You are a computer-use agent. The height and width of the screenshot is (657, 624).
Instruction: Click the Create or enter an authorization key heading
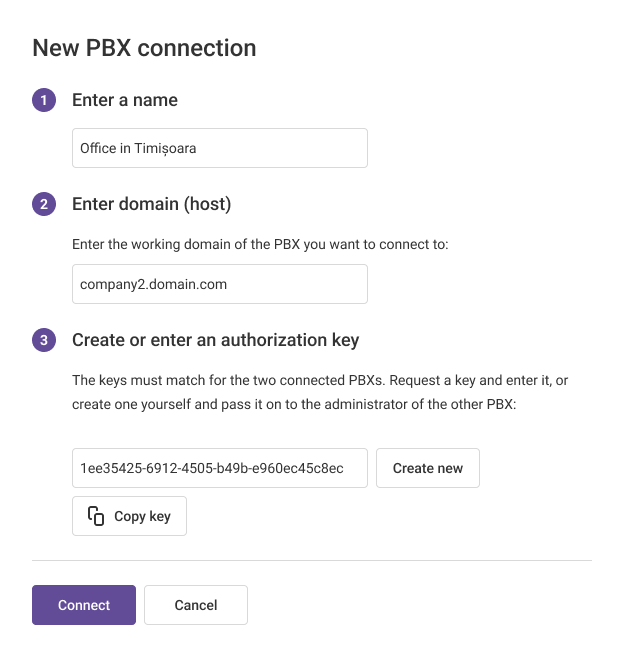pyautogui.click(x=215, y=340)
